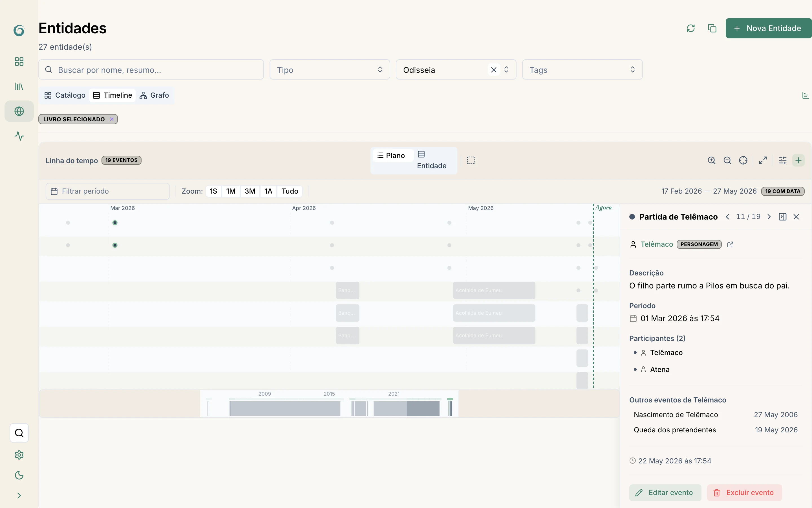The height and width of the screenshot is (508, 812).
Task: Click the first Banq... event block
Action: point(347,290)
